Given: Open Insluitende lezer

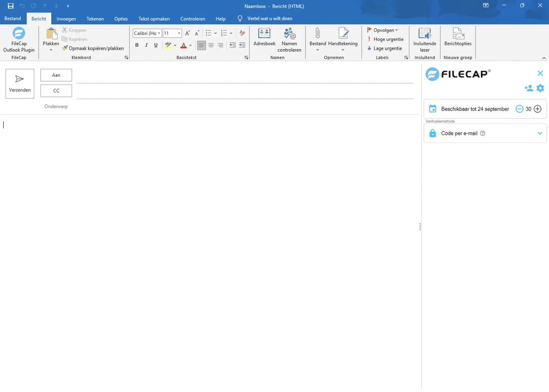Looking at the screenshot, I should (x=425, y=40).
